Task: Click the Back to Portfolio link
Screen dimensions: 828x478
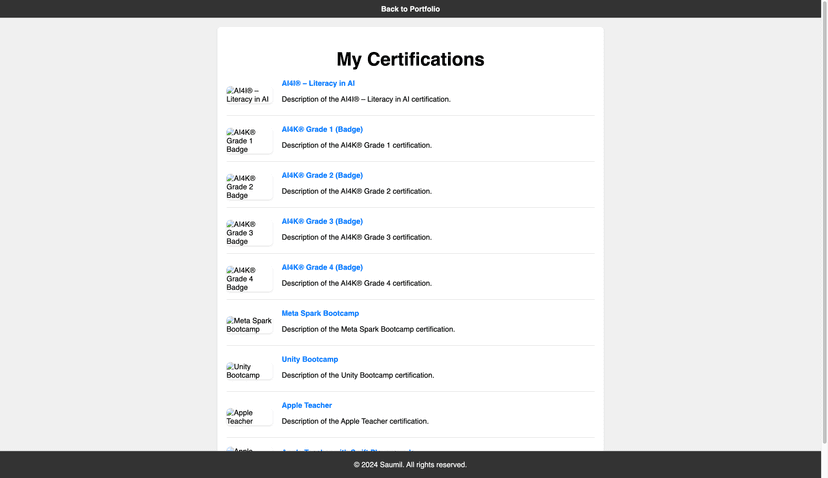Action: [x=410, y=9]
